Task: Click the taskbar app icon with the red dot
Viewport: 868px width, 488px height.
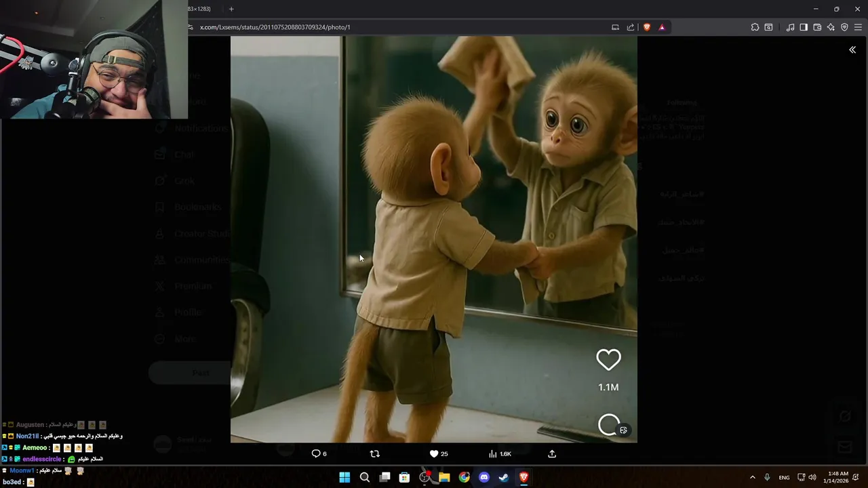Action: click(x=425, y=477)
